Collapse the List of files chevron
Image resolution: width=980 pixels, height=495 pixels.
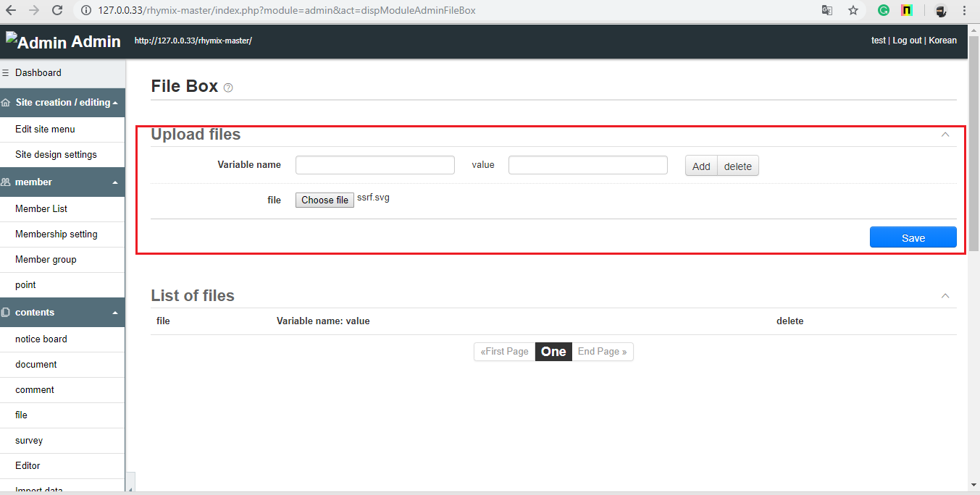(945, 296)
